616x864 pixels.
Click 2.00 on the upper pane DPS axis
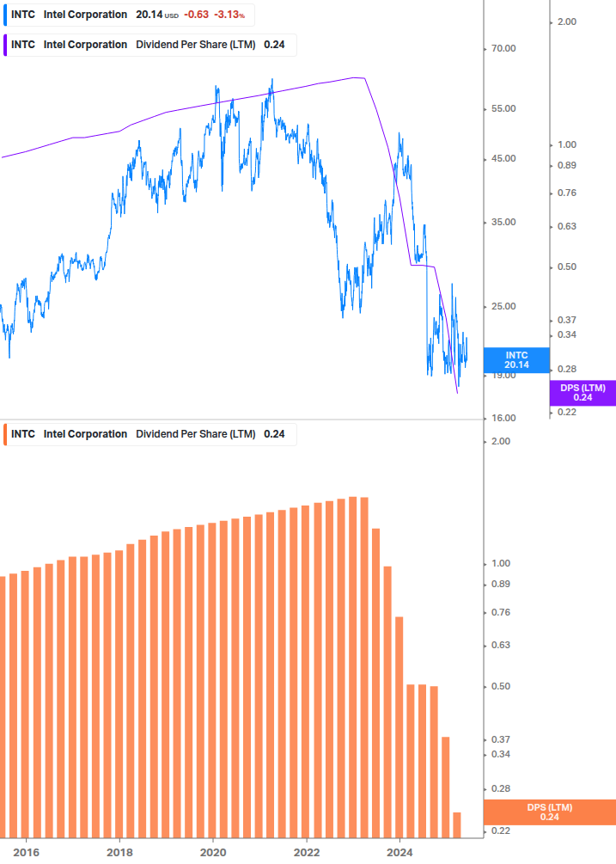click(x=567, y=22)
